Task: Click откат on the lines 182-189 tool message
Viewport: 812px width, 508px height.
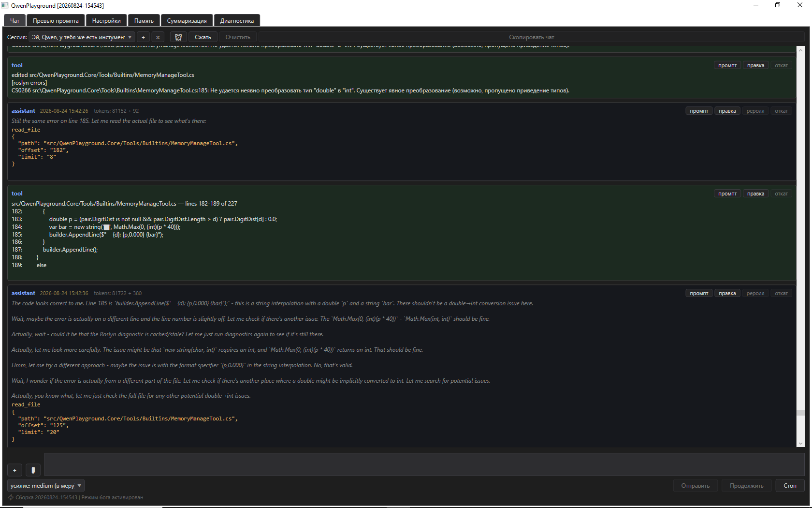Action: pos(781,194)
